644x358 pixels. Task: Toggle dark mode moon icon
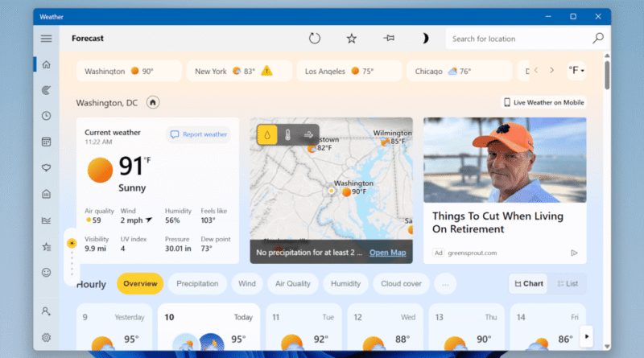coord(426,38)
